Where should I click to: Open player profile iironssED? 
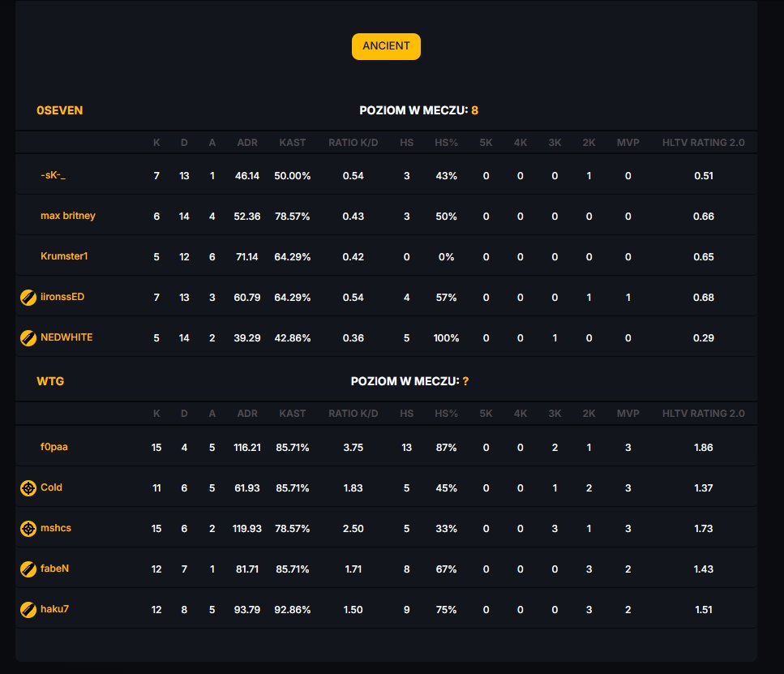(62, 297)
